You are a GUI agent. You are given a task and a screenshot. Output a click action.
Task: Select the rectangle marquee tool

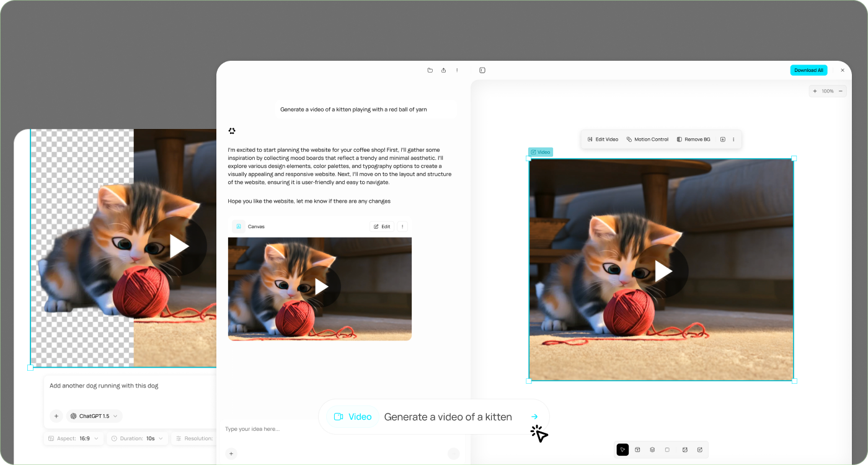click(x=667, y=449)
